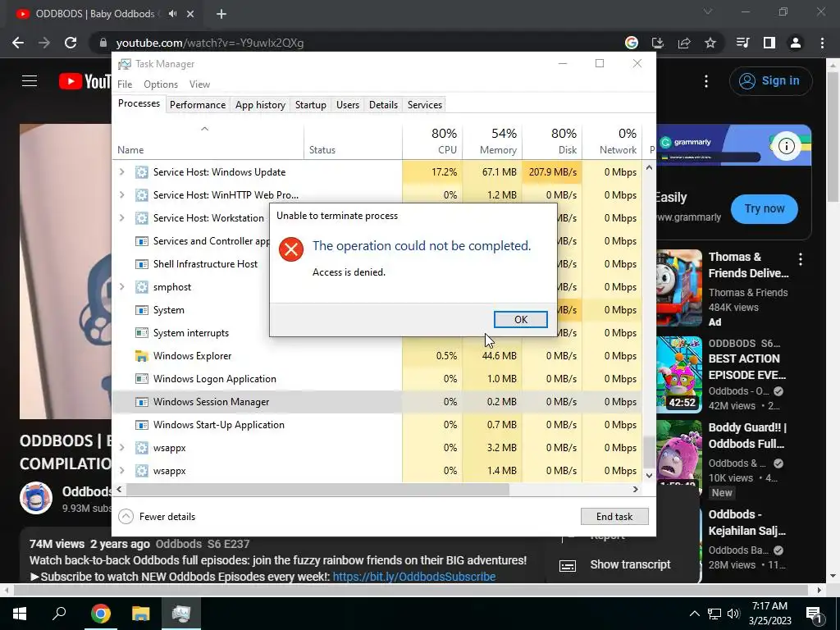
Task: Click the Name column header
Action: pos(208,141)
